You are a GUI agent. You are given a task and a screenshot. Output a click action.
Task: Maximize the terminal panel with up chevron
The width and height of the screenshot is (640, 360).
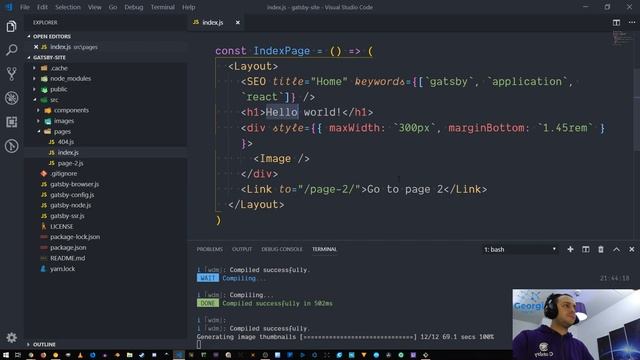(616, 249)
